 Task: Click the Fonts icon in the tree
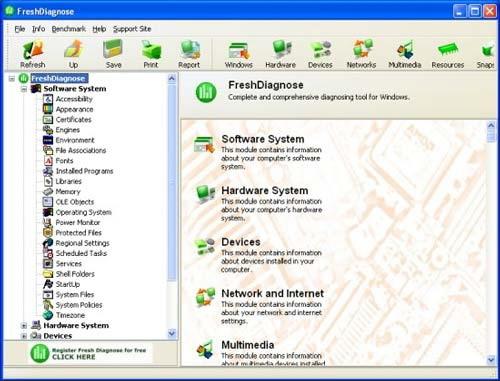click(48, 160)
